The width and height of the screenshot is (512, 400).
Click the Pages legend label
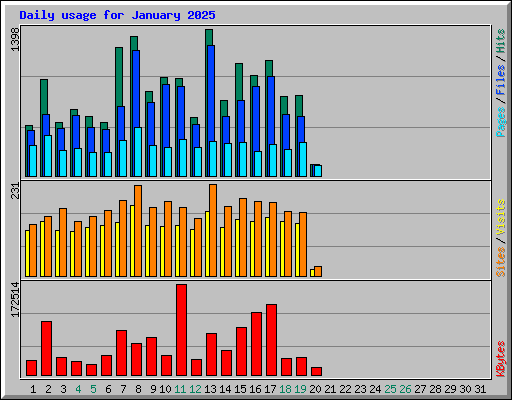[501, 122]
